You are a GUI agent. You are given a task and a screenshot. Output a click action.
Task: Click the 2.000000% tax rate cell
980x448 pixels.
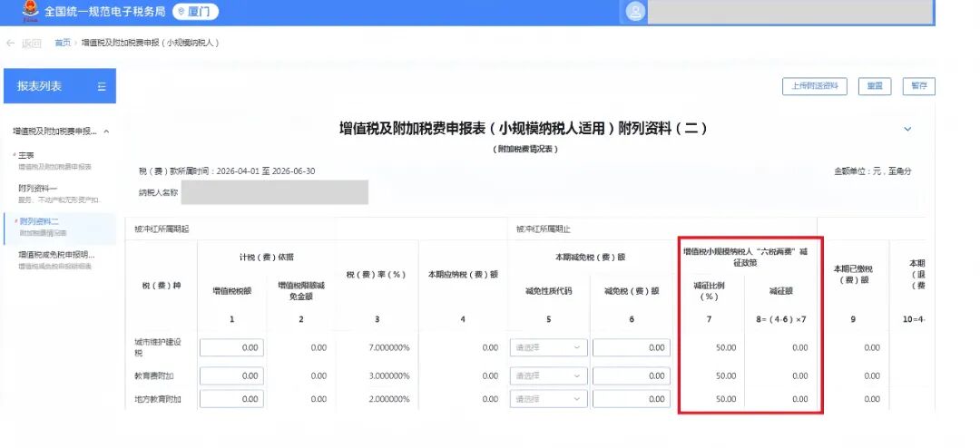[389, 399]
